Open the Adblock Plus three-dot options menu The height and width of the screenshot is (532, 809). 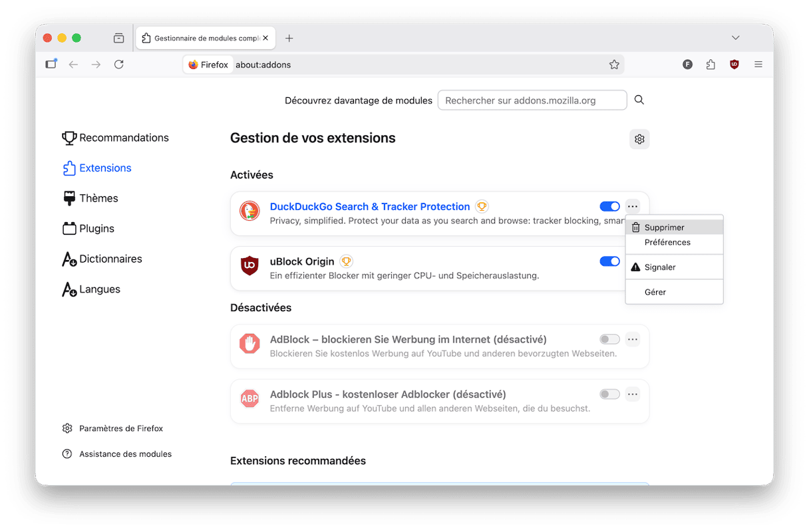coord(633,394)
